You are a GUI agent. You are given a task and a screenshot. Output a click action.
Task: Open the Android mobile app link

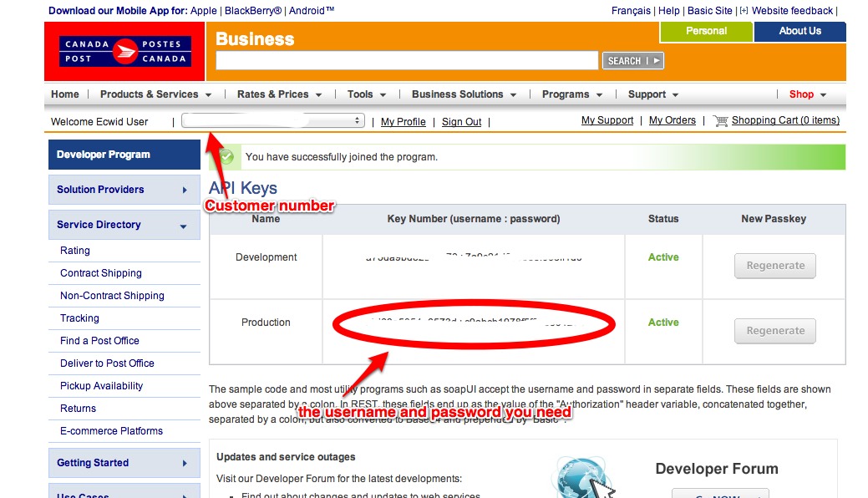point(312,11)
